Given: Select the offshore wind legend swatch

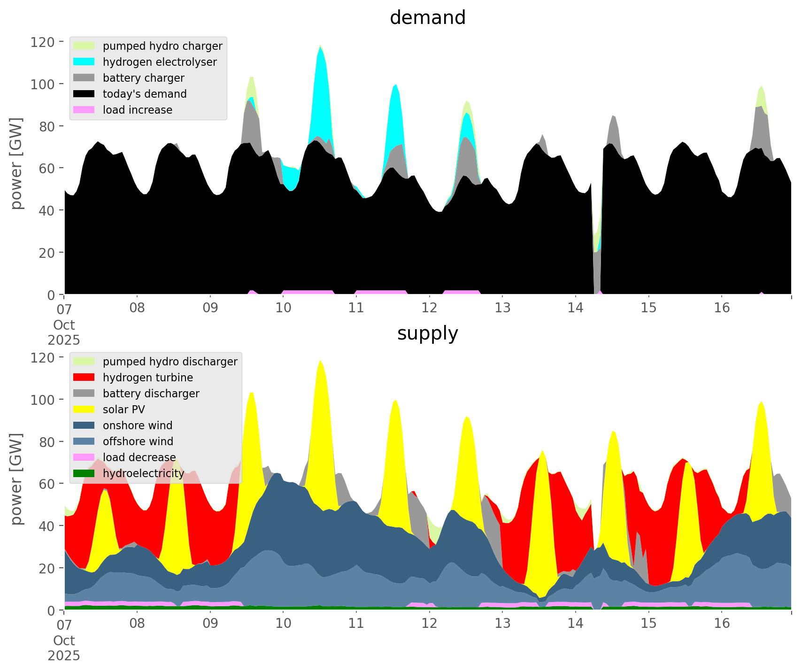Looking at the screenshot, I should pyautogui.click(x=85, y=441).
